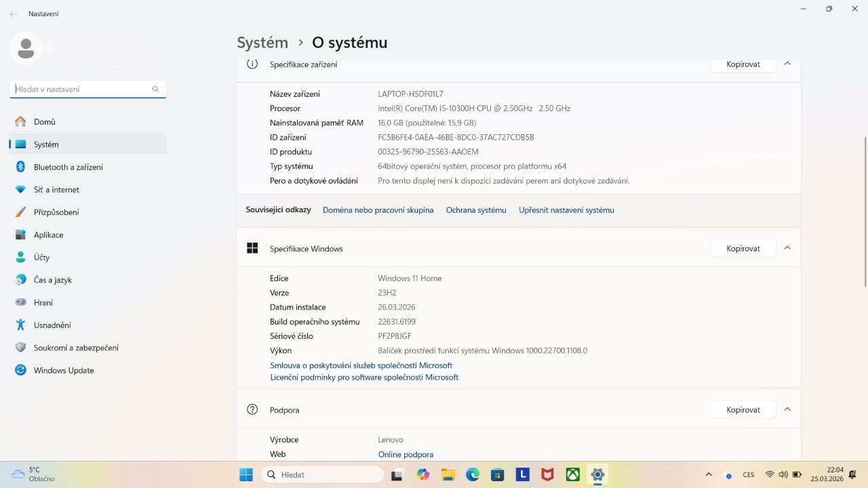Click the back arrow in Nastavení
The width and height of the screenshot is (868, 488).
tap(14, 14)
